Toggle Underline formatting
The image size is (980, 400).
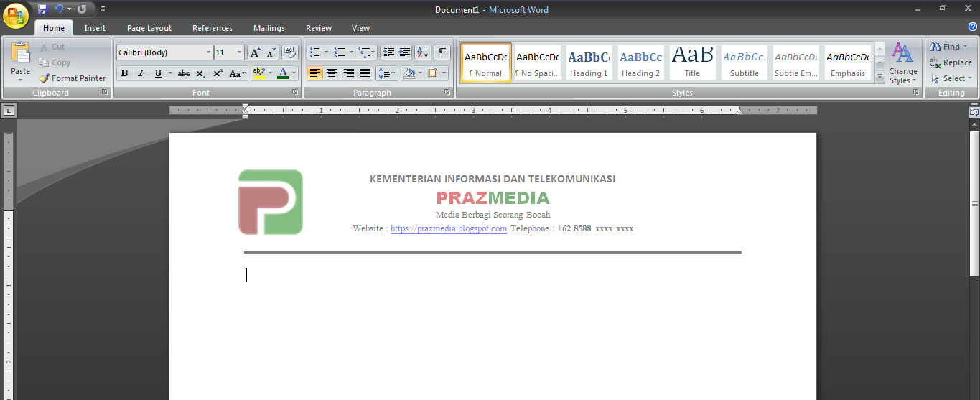tap(157, 73)
